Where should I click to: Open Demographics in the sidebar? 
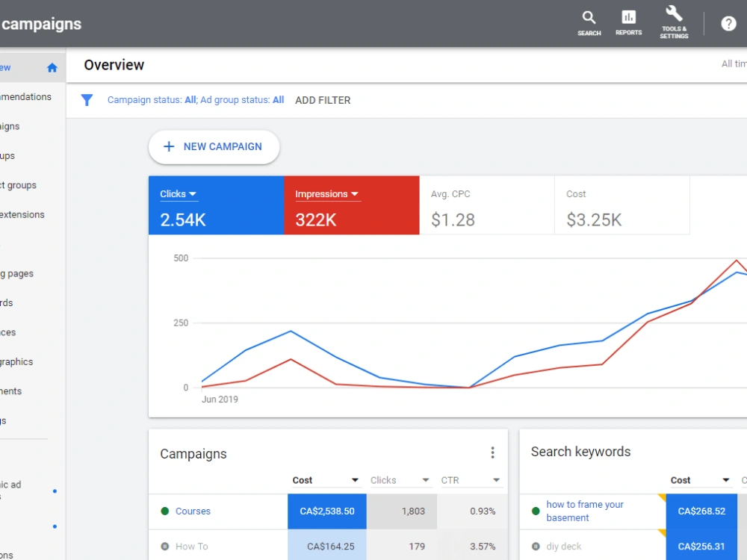click(x=16, y=361)
